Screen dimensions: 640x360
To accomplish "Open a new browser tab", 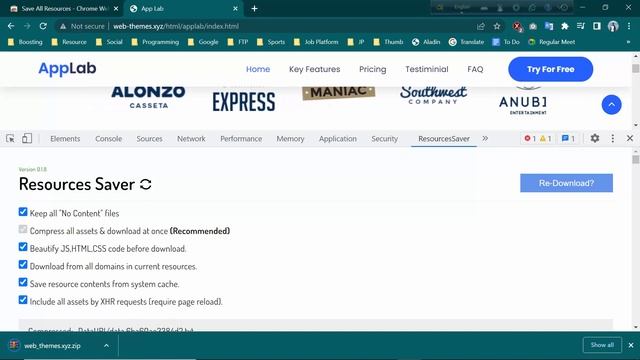I will 254,8.
